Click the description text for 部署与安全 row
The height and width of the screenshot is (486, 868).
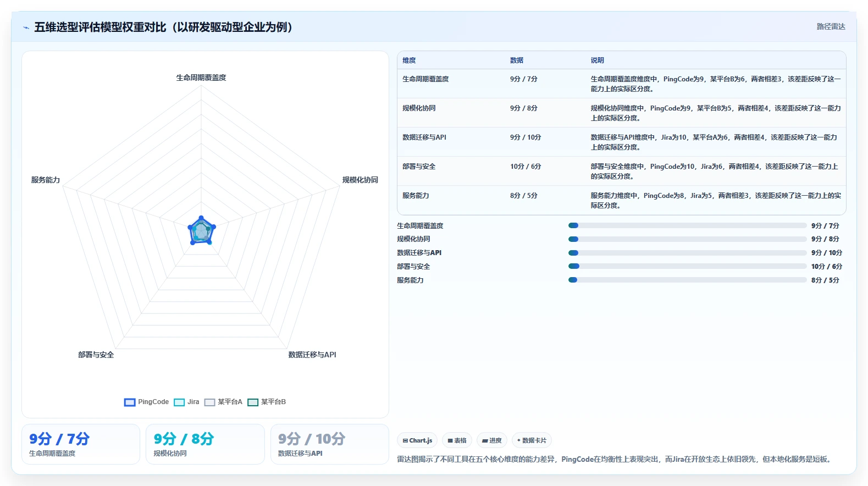(715, 172)
